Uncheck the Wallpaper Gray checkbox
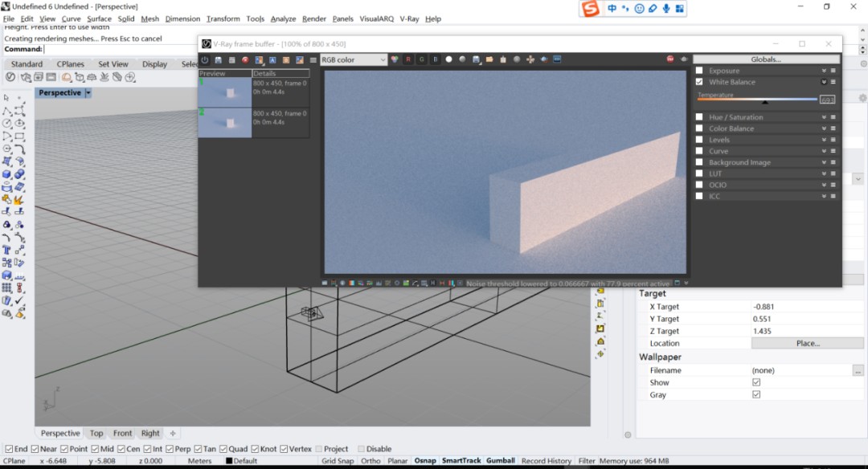868x469 pixels. [756, 394]
